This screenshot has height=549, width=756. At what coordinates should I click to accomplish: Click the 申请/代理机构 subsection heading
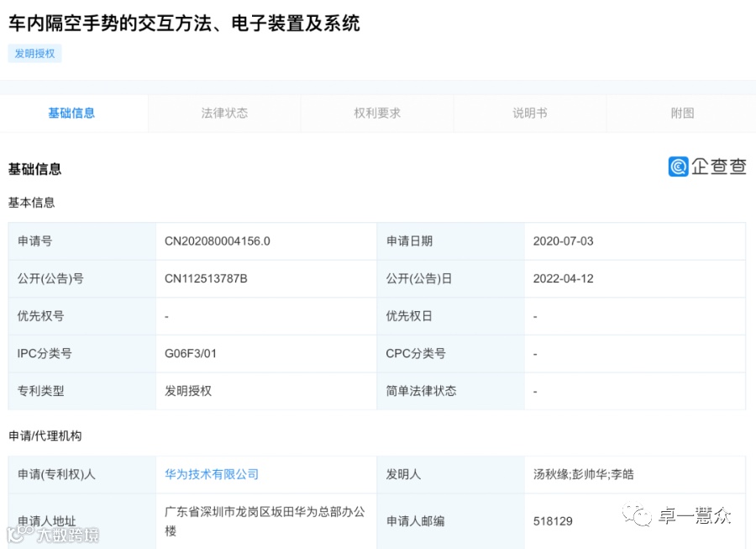tap(45, 436)
